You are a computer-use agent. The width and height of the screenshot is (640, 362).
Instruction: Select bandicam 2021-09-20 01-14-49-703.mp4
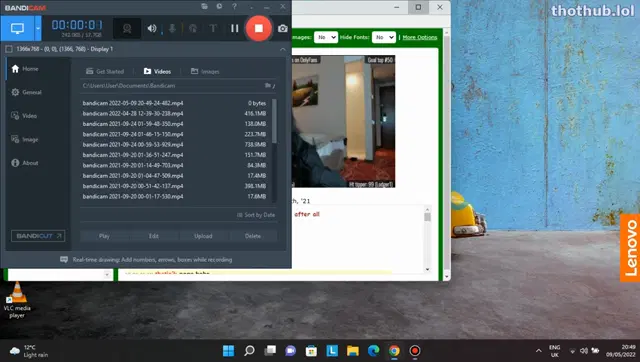(174, 165)
